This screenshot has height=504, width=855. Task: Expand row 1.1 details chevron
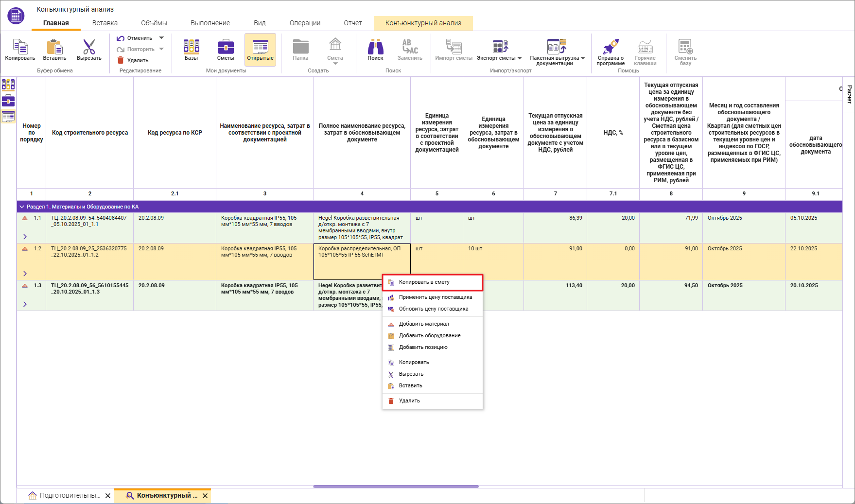pos(25,237)
